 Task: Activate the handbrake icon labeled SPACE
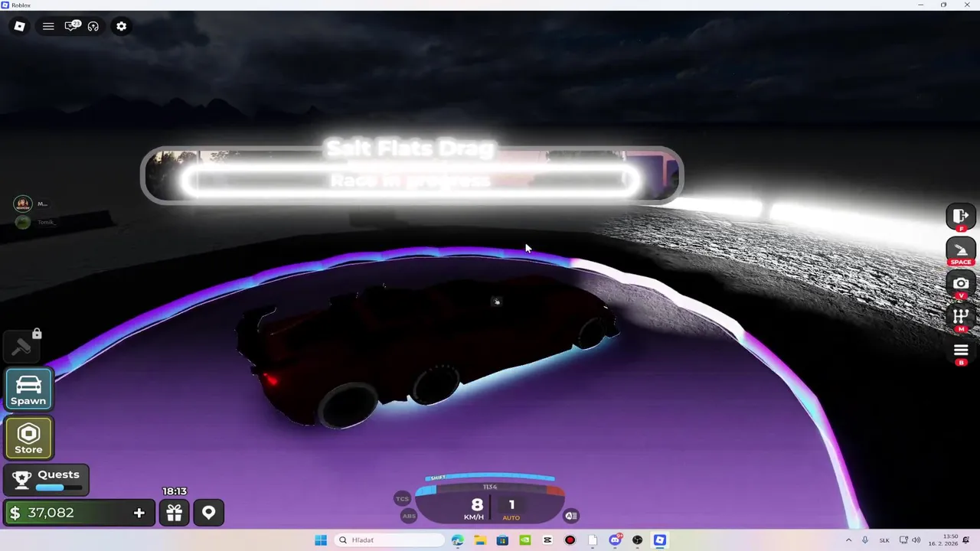[961, 251]
